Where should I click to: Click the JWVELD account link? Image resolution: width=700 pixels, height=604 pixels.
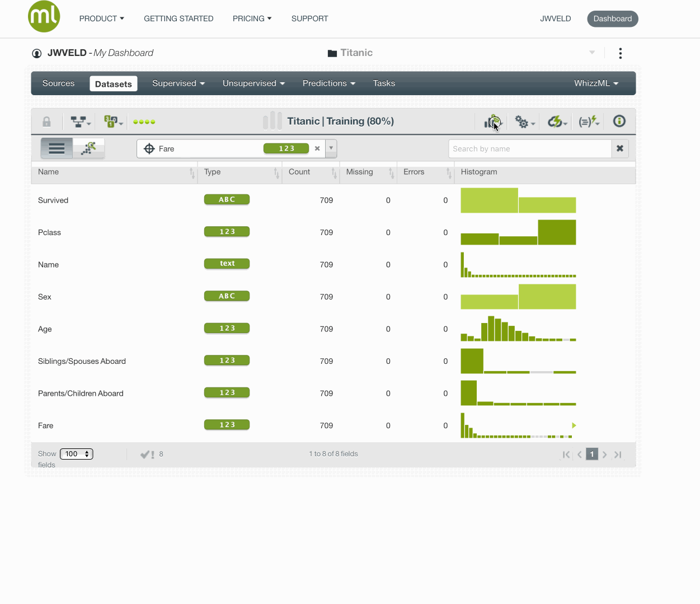point(555,18)
